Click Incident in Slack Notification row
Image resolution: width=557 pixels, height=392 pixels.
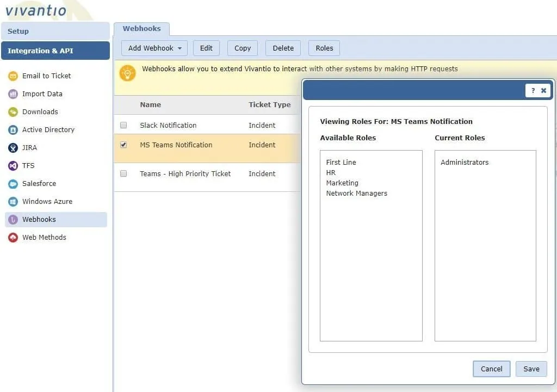point(262,126)
